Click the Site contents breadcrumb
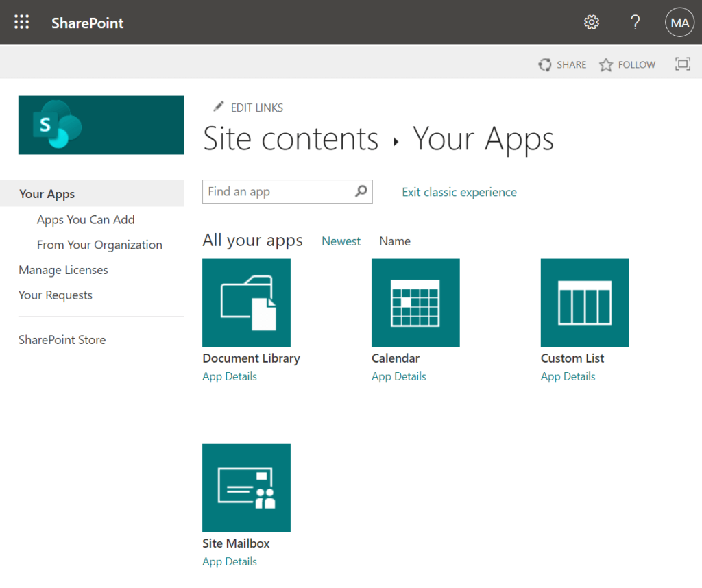 click(291, 139)
